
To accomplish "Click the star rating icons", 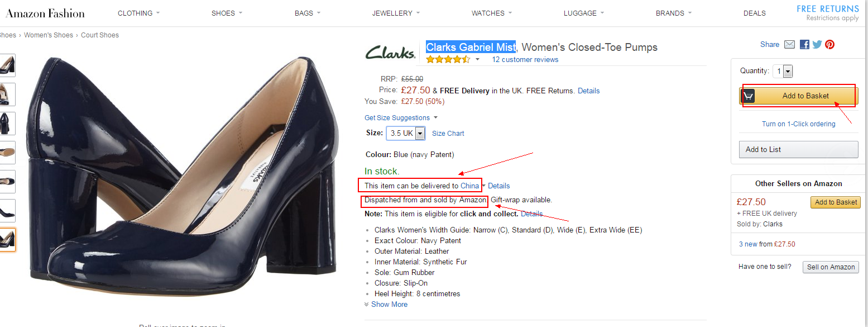I will point(448,59).
